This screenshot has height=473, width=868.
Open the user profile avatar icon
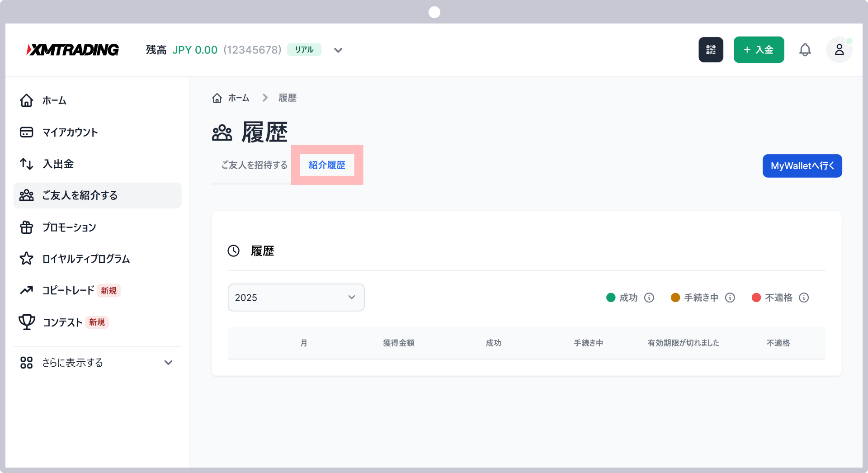coord(839,50)
